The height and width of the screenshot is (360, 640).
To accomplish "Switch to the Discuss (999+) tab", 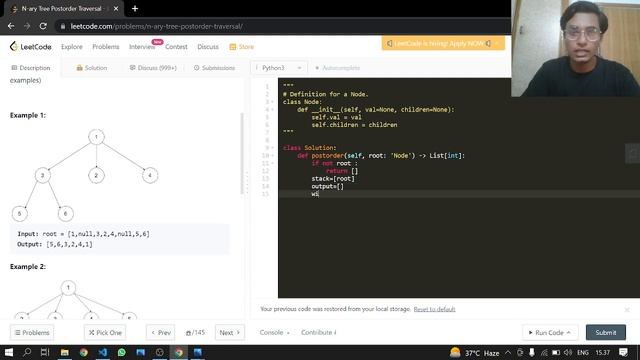I will 153,68.
